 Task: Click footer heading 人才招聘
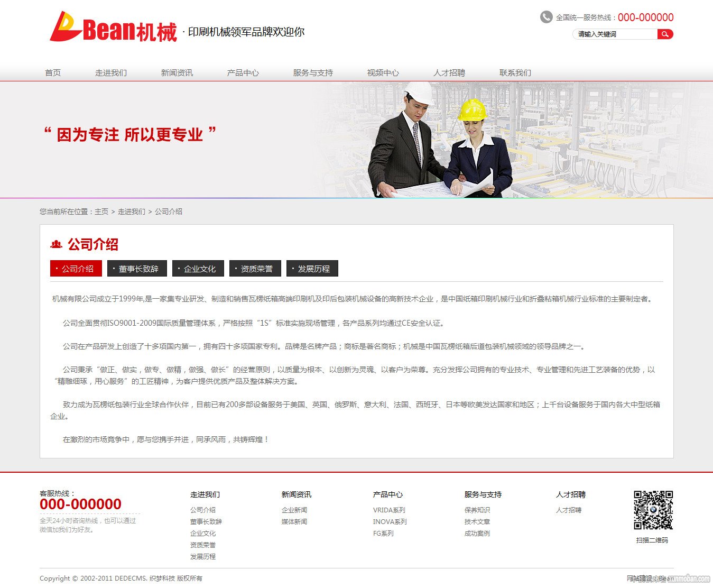pyautogui.click(x=571, y=494)
